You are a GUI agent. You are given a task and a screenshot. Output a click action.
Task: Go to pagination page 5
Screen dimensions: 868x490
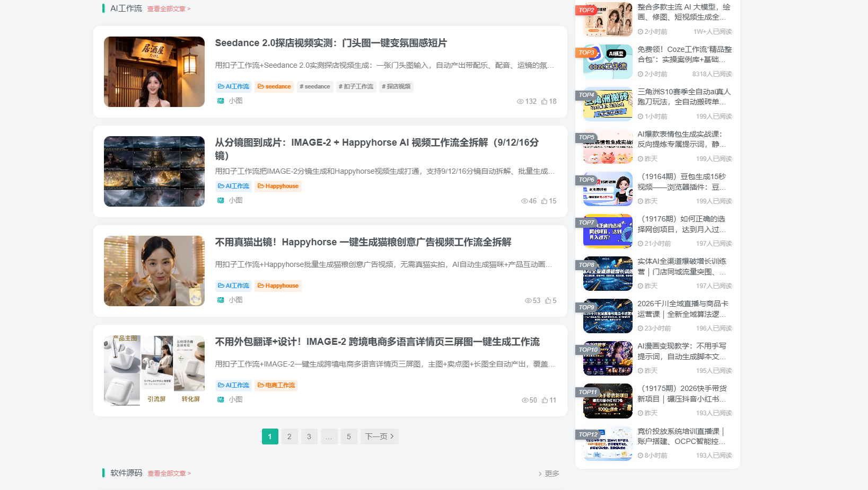pyautogui.click(x=349, y=436)
